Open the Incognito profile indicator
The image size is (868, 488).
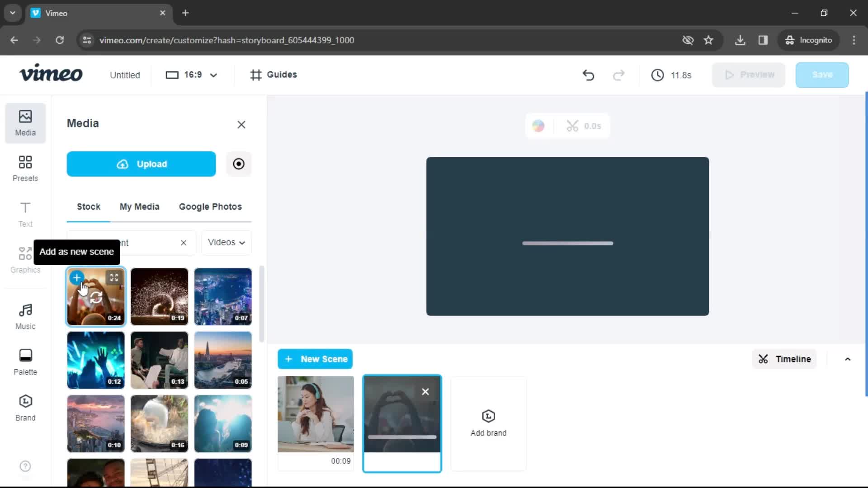pos(809,40)
